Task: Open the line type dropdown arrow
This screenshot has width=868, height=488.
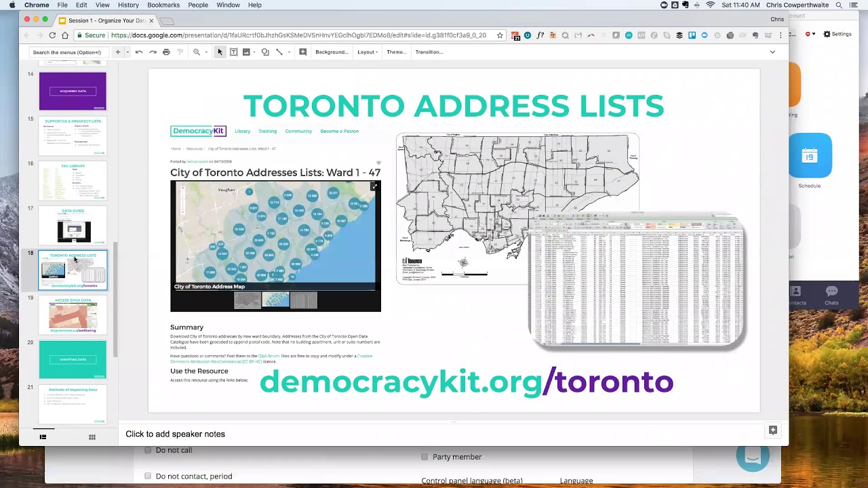Action: tap(288, 52)
